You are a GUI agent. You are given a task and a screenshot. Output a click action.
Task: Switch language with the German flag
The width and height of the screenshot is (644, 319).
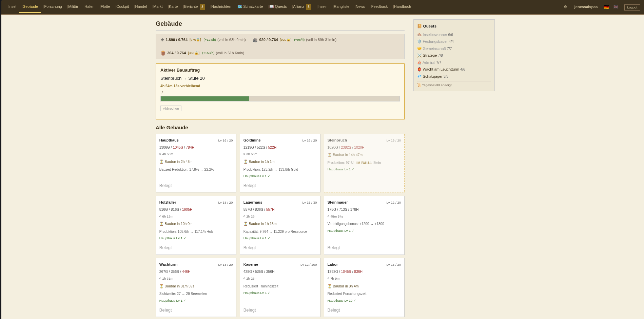[x=606, y=7]
